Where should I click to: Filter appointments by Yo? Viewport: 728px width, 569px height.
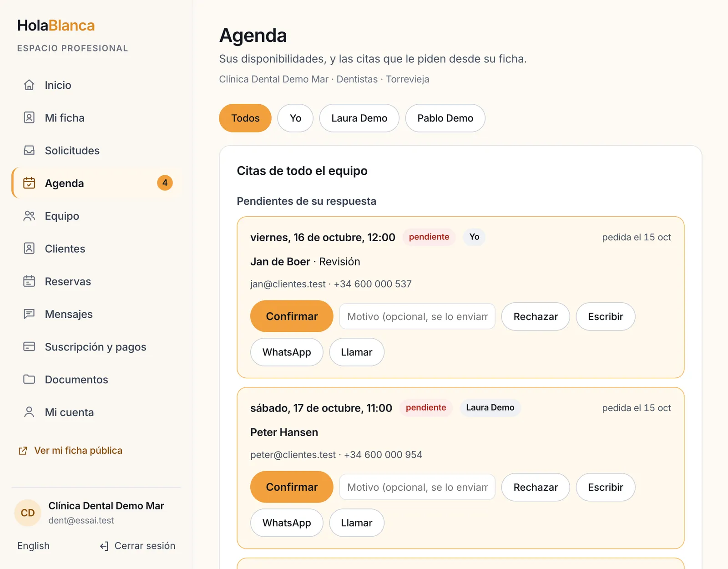(295, 118)
